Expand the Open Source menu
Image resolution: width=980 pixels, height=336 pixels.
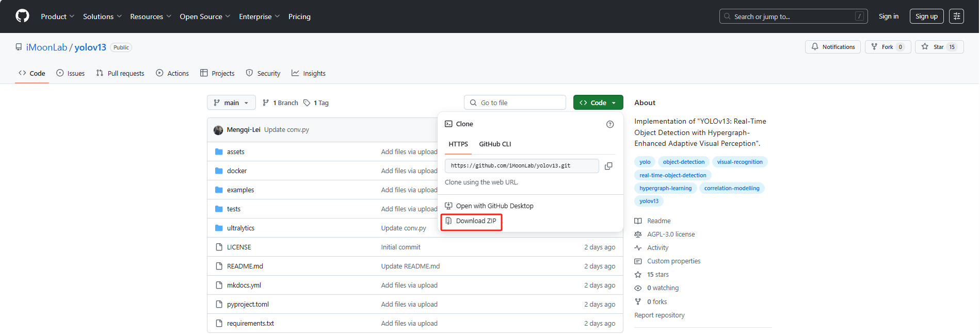[x=205, y=16]
